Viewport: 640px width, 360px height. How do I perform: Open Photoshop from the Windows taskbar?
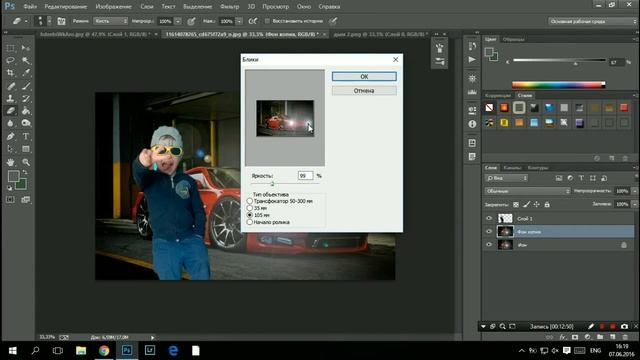pos(127,351)
